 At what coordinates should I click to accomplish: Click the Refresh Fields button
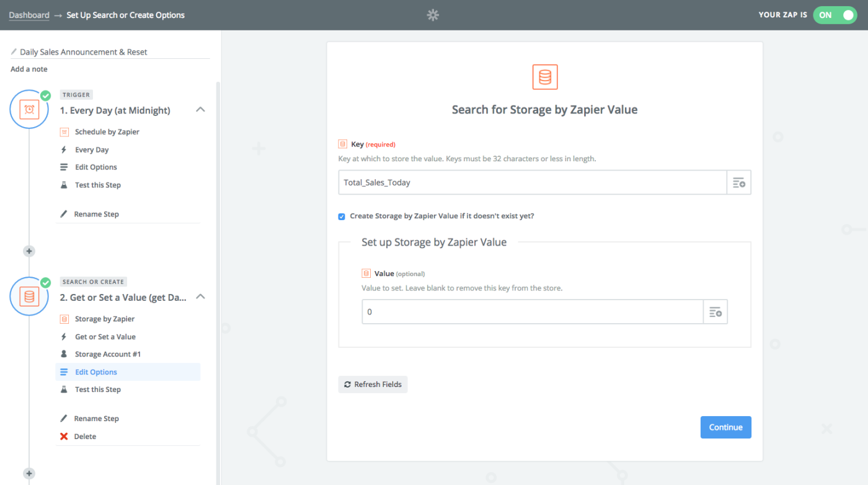tap(373, 385)
